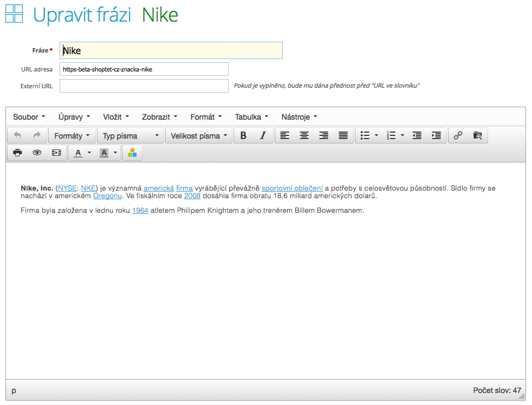Image resolution: width=532 pixels, height=405 pixels.
Task: Toggle italic formatting
Action: coord(263,136)
